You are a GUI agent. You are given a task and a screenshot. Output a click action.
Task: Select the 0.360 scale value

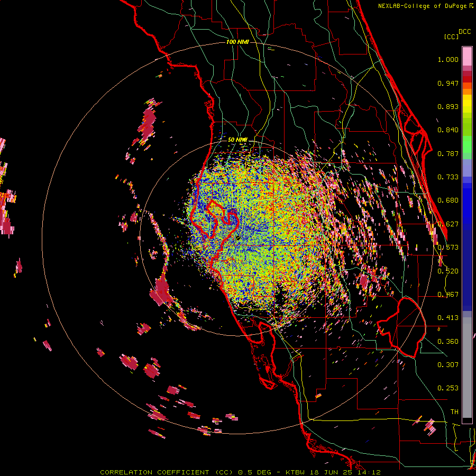pos(448,342)
